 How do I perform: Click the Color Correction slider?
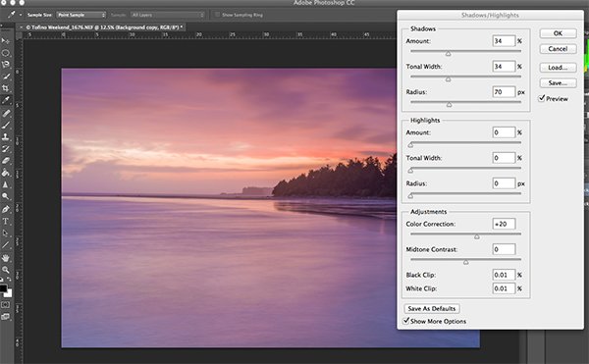tap(465, 234)
